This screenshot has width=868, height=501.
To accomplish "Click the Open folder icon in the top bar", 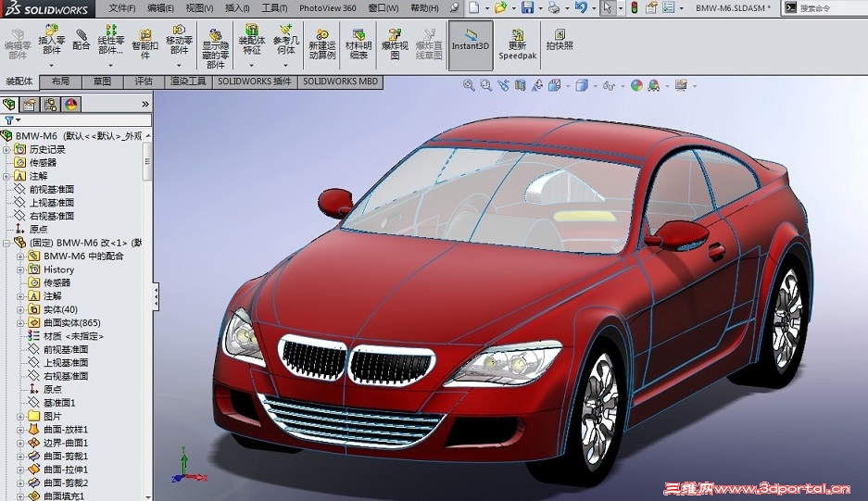I will coord(500,7).
